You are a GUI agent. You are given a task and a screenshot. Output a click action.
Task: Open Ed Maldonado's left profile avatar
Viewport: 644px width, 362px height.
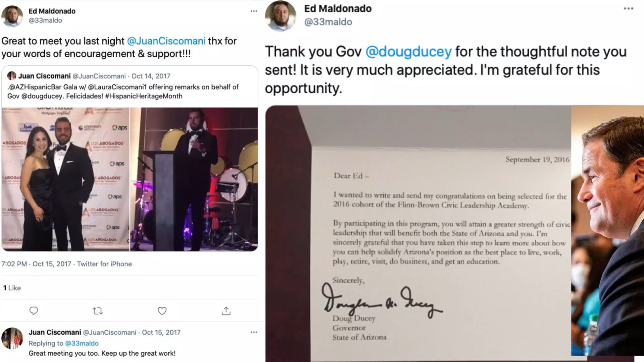point(12,16)
